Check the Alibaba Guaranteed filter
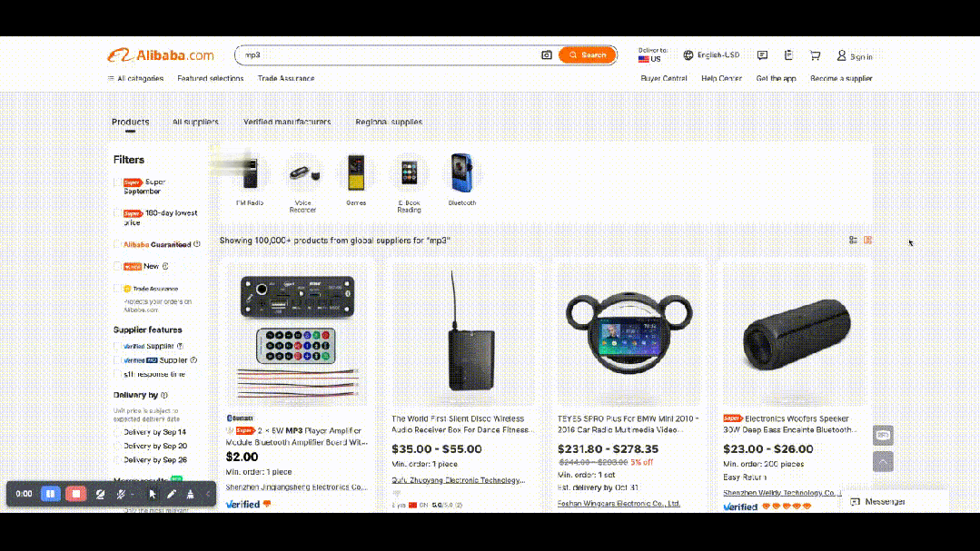The height and width of the screenshot is (551, 980). tap(117, 244)
